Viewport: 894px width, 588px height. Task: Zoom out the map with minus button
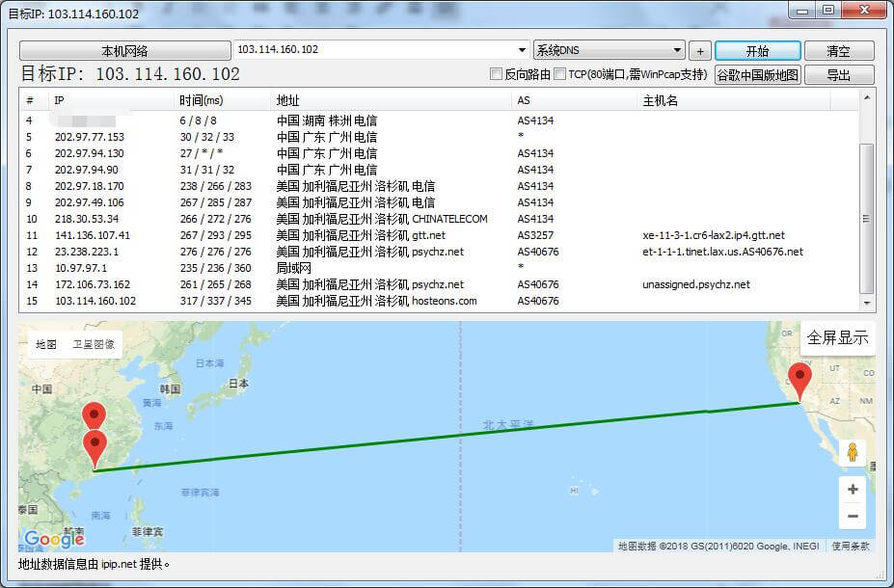point(852,517)
